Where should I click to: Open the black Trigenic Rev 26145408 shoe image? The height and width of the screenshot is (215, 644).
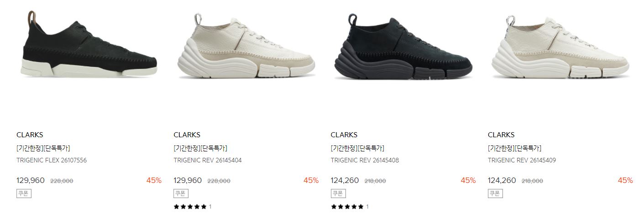[x=403, y=46]
